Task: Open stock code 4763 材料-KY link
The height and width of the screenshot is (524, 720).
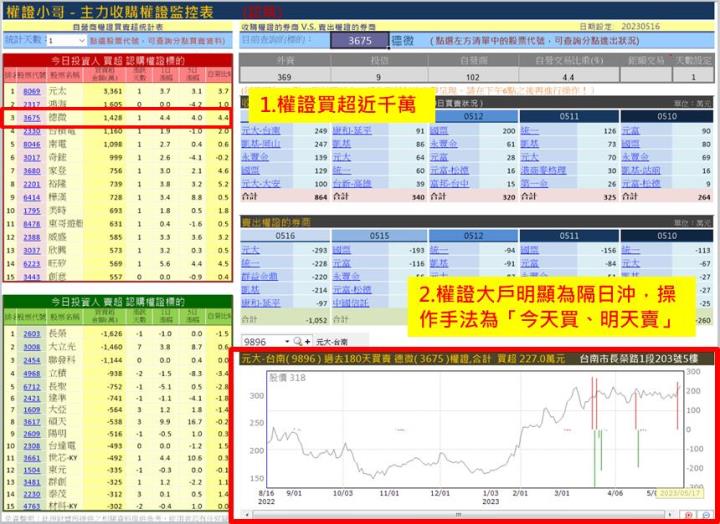Action: (32, 506)
